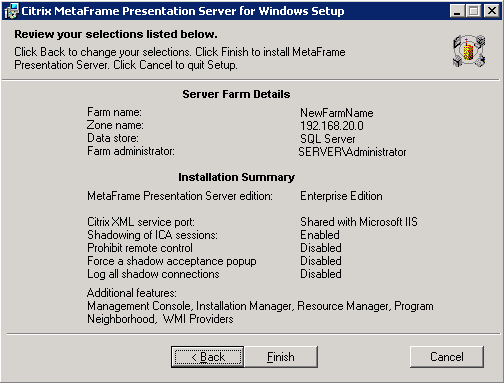Click the Management Console features list line
This screenshot has width=504, height=383.
coord(260,306)
